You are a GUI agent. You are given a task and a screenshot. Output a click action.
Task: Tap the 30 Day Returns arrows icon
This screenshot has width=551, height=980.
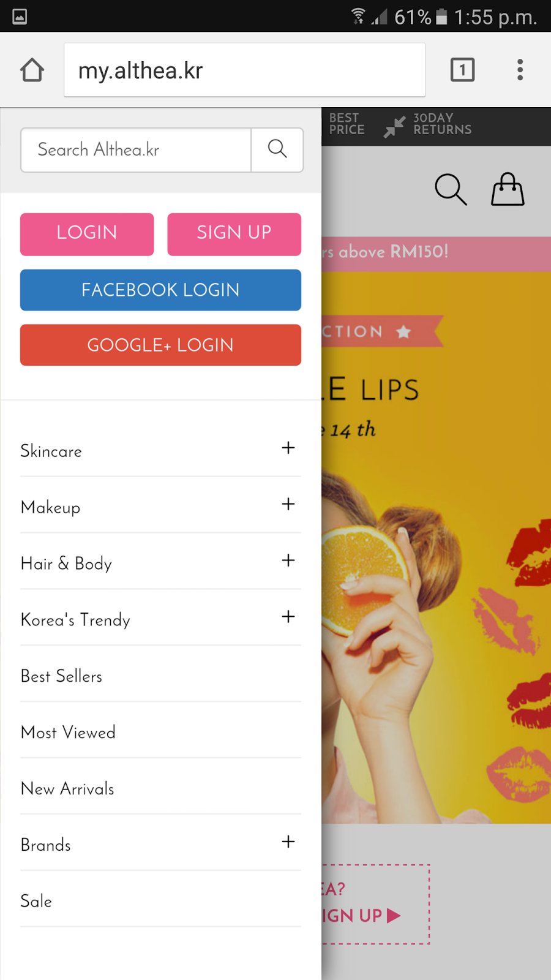pyautogui.click(x=394, y=127)
